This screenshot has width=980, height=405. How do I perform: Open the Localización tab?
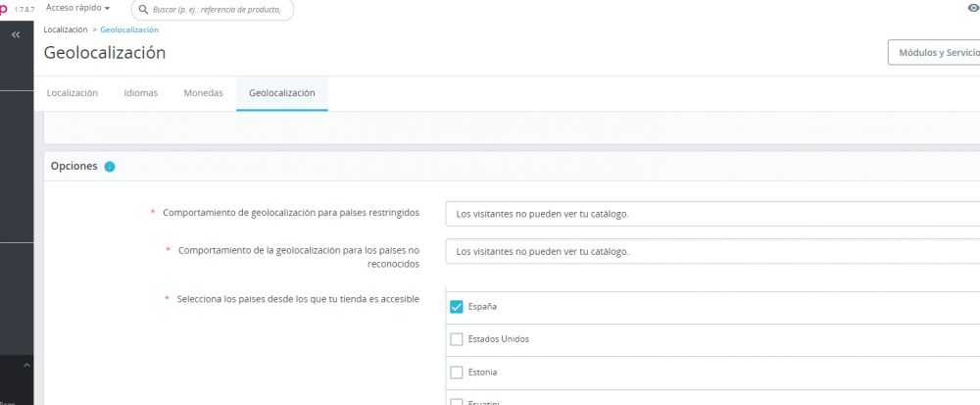73,93
